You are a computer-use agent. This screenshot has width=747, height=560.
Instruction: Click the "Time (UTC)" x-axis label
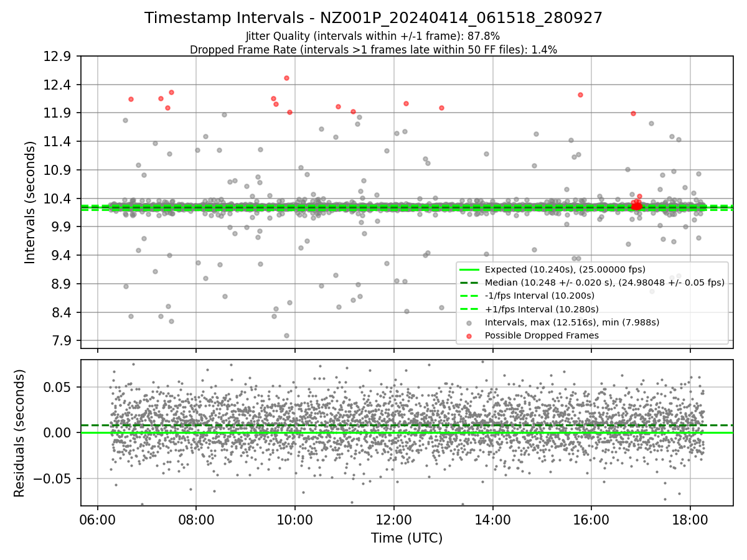click(x=406, y=538)
